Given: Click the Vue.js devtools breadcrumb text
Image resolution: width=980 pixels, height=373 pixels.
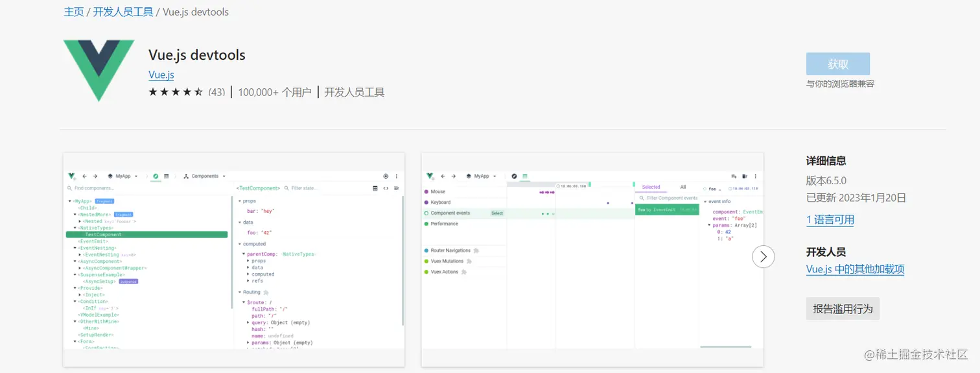Looking at the screenshot, I should pos(196,12).
